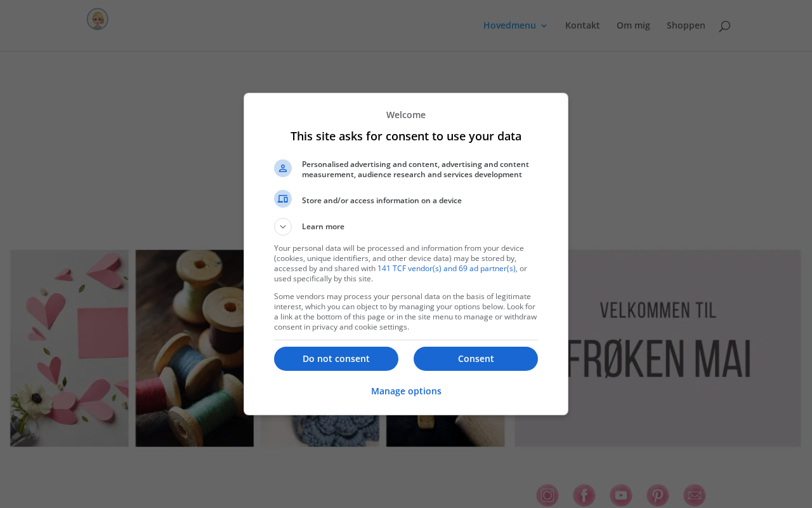Open the Shoppen menu link
The height and width of the screenshot is (508, 812).
click(x=686, y=25)
